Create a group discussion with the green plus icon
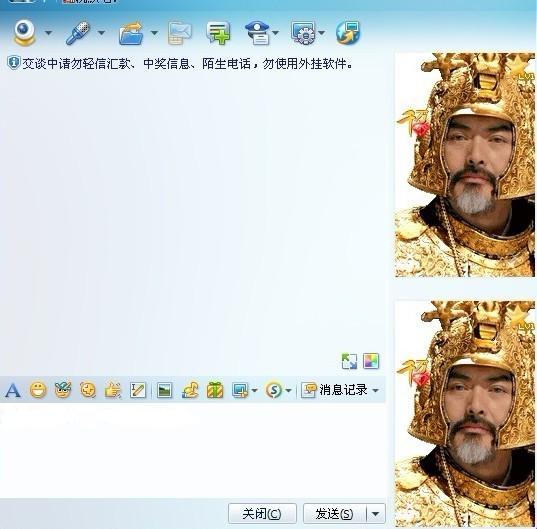Viewport: 537px width, 529px height. tap(218, 33)
